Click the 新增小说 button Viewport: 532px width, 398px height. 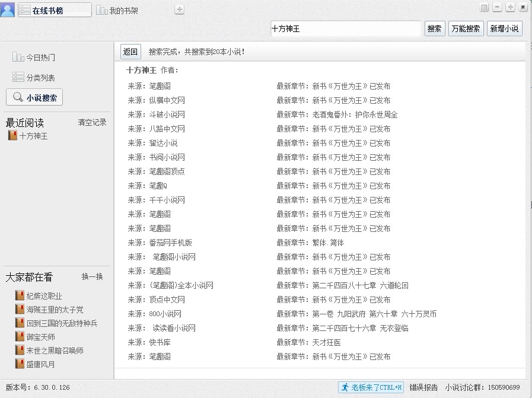(x=504, y=28)
